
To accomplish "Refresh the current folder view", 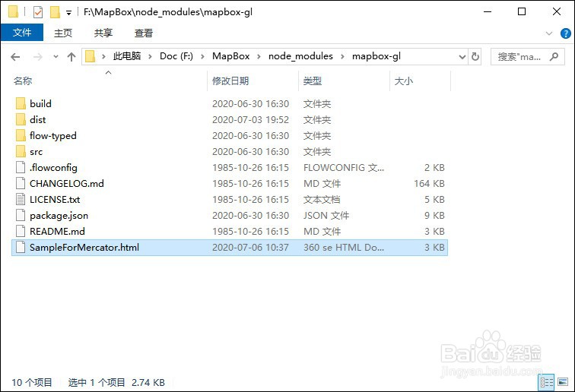I will click(x=475, y=57).
